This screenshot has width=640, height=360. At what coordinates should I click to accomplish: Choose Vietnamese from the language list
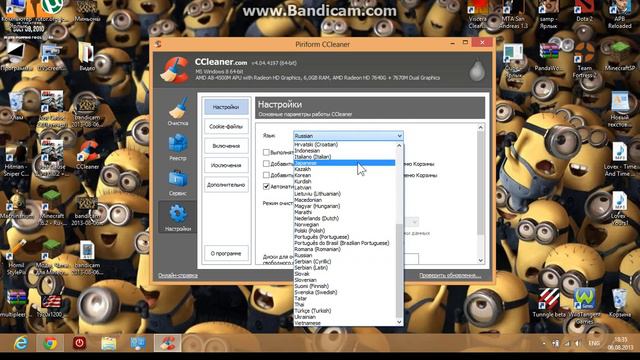coord(344,323)
